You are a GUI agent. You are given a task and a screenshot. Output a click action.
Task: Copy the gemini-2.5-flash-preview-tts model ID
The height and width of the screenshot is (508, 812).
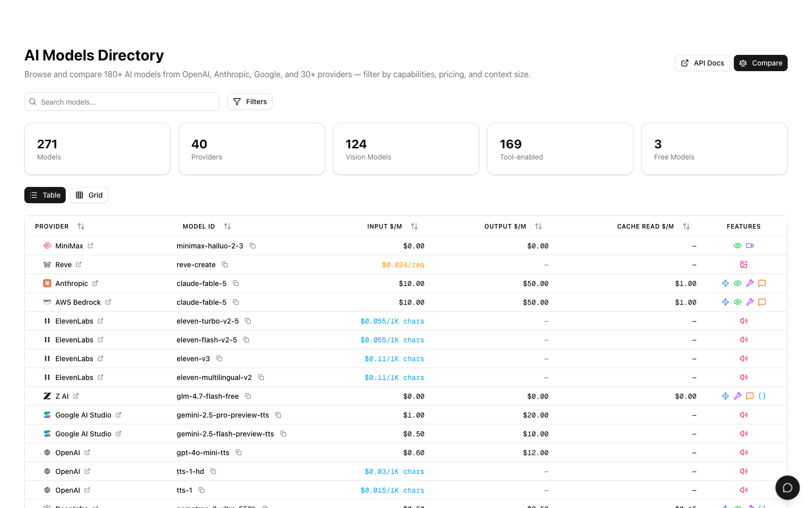tap(283, 434)
